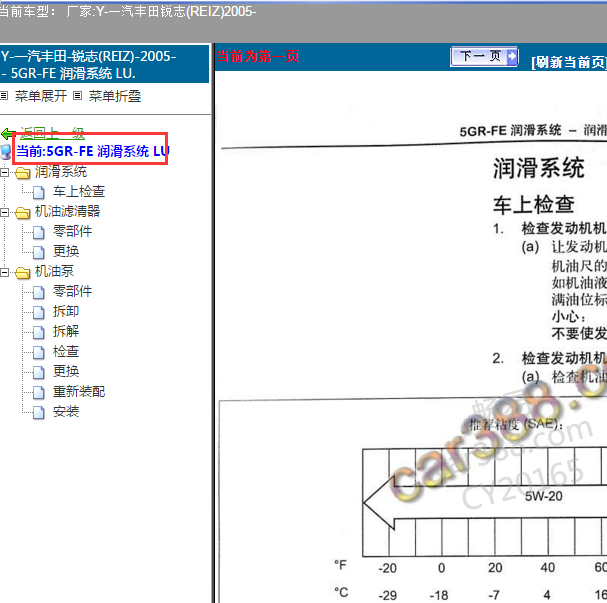The width and height of the screenshot is (607, 603).
Task: Click the 重新装配 page icon
Action: [38, 392]
